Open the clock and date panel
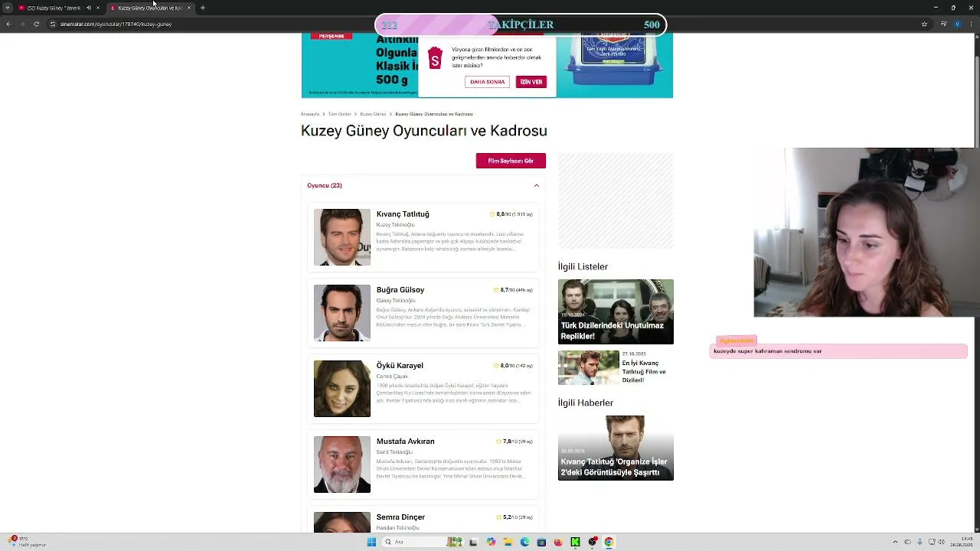The image size is (980, 551). tap(962, 542)
